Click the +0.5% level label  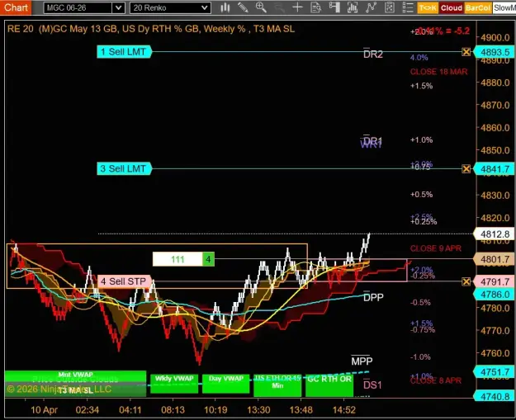click(x=421, y=195)
